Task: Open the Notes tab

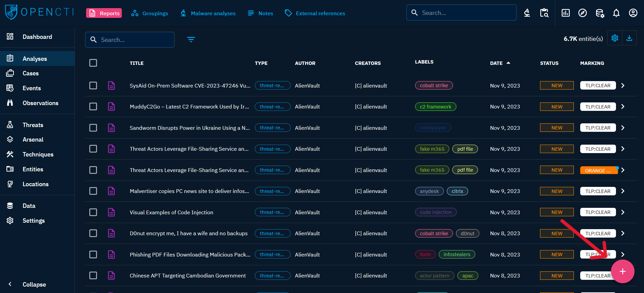Action: (260, 13)
